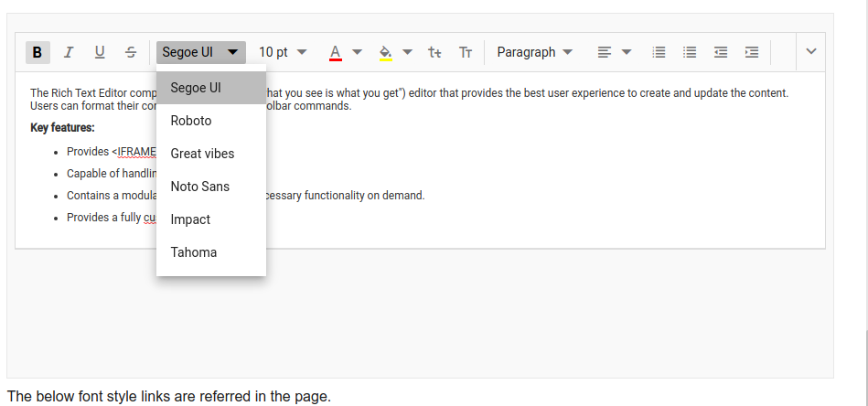Open the 10 pt font size dropdown
The height and width of the screenshot is (406, 868).
pos(283,52)
